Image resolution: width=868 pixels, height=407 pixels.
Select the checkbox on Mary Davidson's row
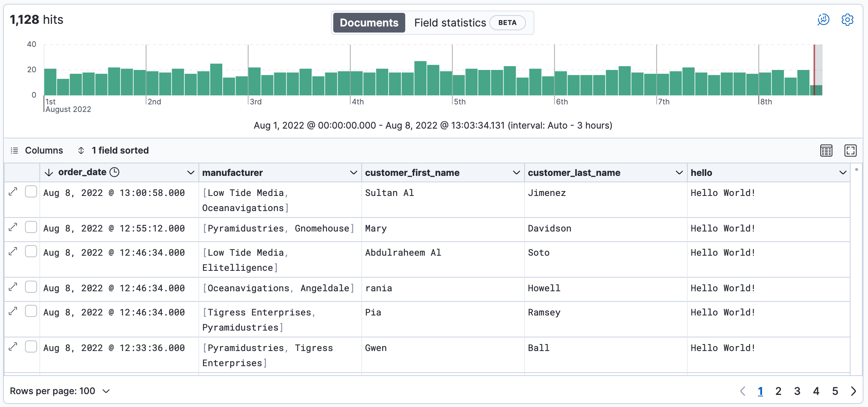31,227
